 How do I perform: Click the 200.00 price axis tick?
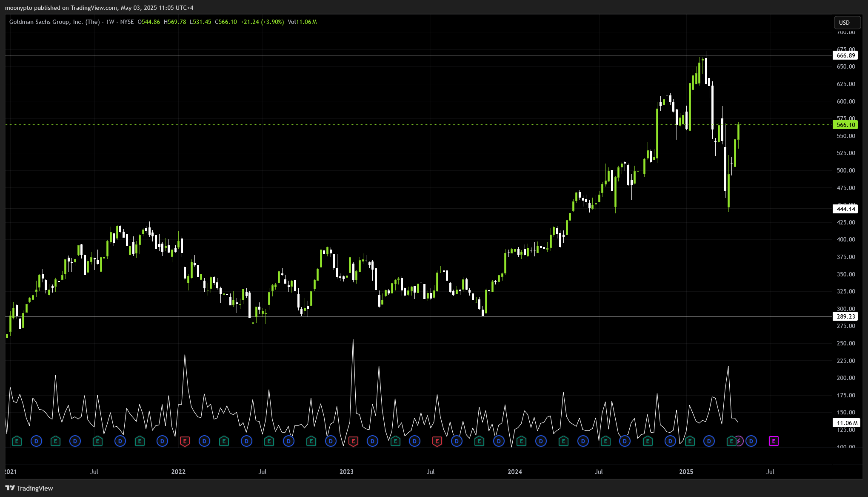coord(846,378)
